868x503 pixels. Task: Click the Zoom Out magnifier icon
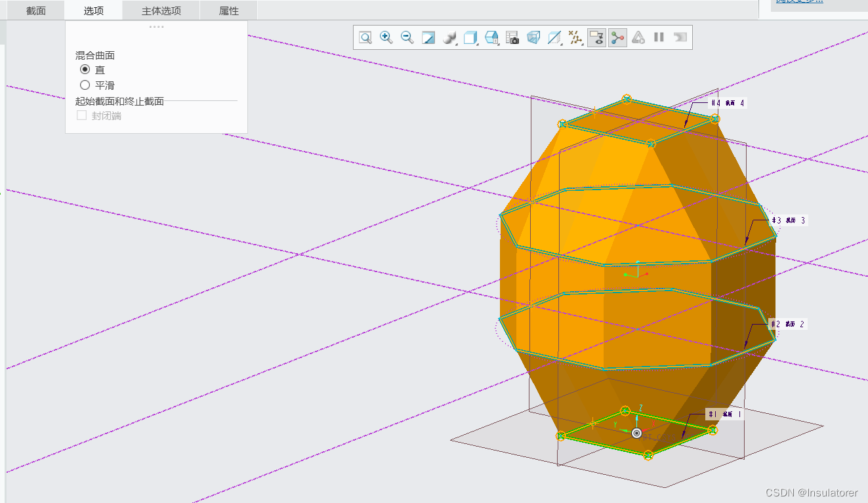tap(407, 38)
